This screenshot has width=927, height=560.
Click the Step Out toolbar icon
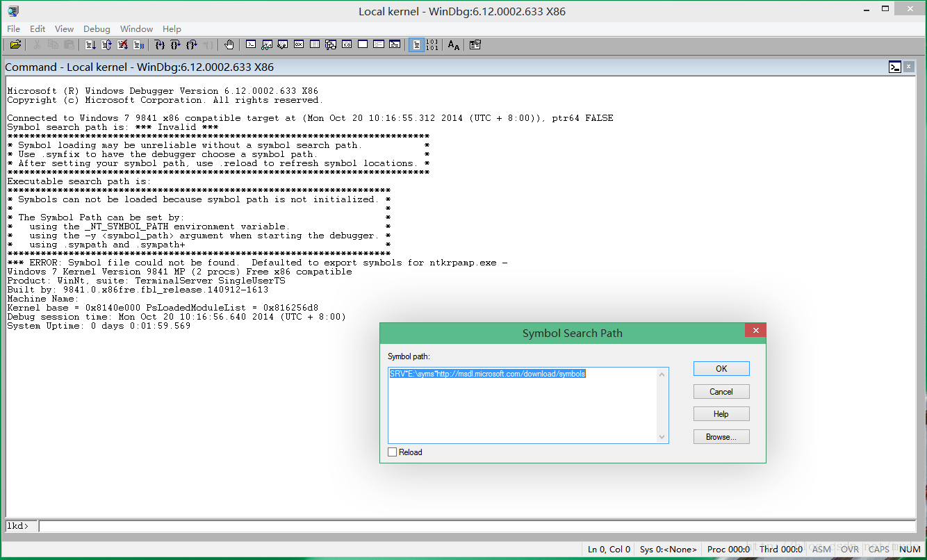click(x=191, y=44)
